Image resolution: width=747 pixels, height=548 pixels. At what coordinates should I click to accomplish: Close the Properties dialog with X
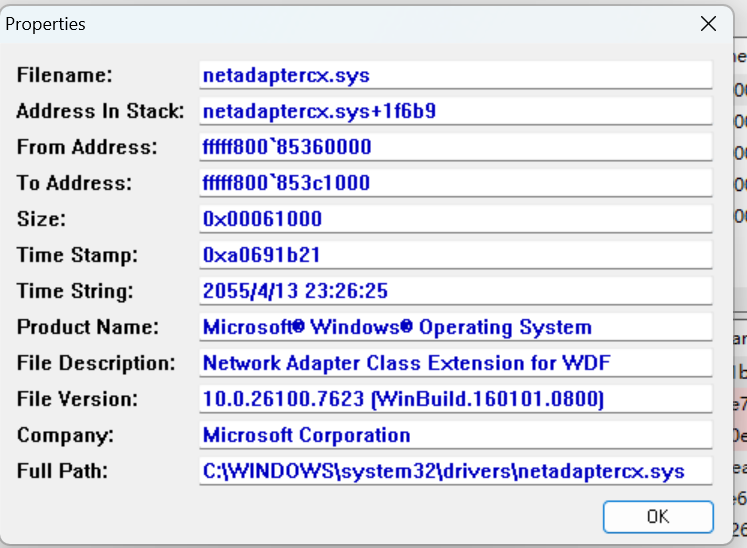(x=708, y=23)
